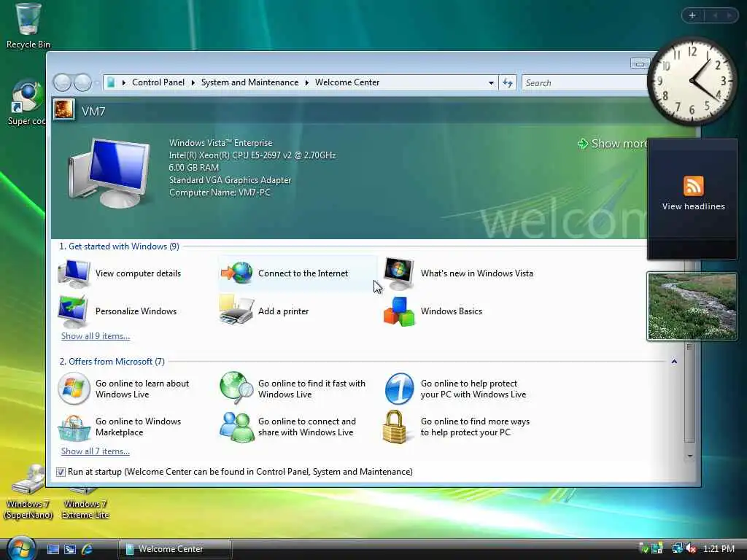The height and width of the screenshot is (560, 747).
Task: Click the slideshow picture gadget thumbnail
Action: click(x=692, y=306)
